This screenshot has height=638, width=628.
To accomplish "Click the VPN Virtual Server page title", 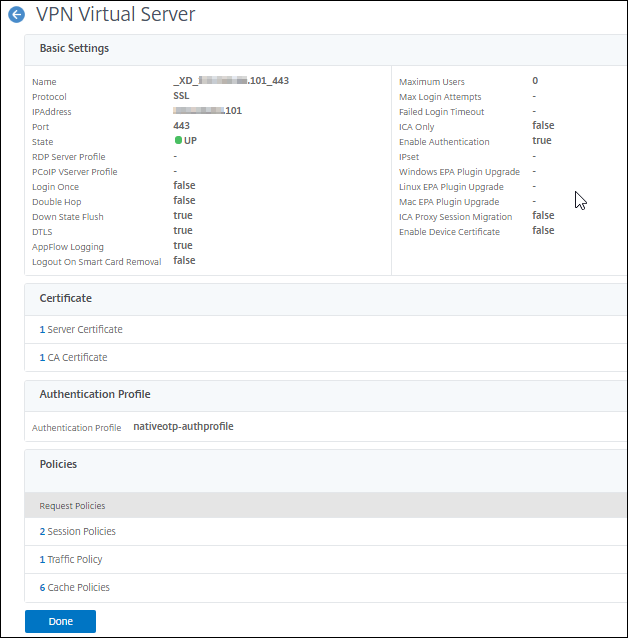I will (x=115, y=15).
